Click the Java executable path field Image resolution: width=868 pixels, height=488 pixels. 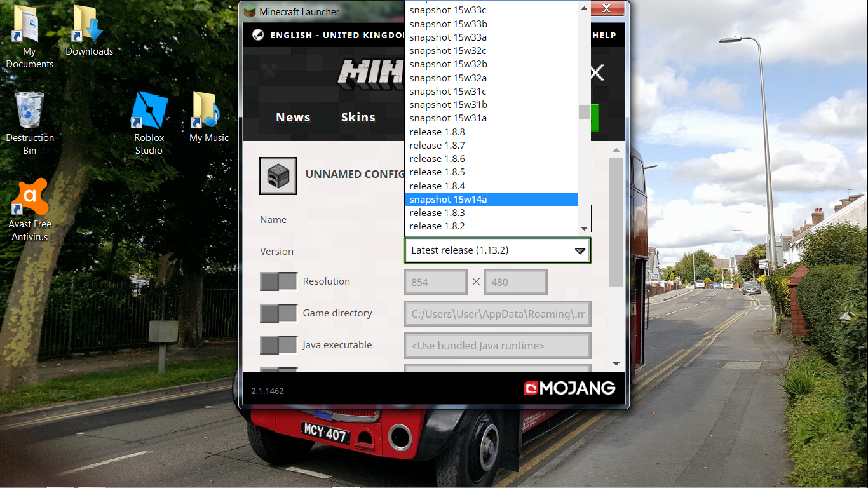pos(498,346)
